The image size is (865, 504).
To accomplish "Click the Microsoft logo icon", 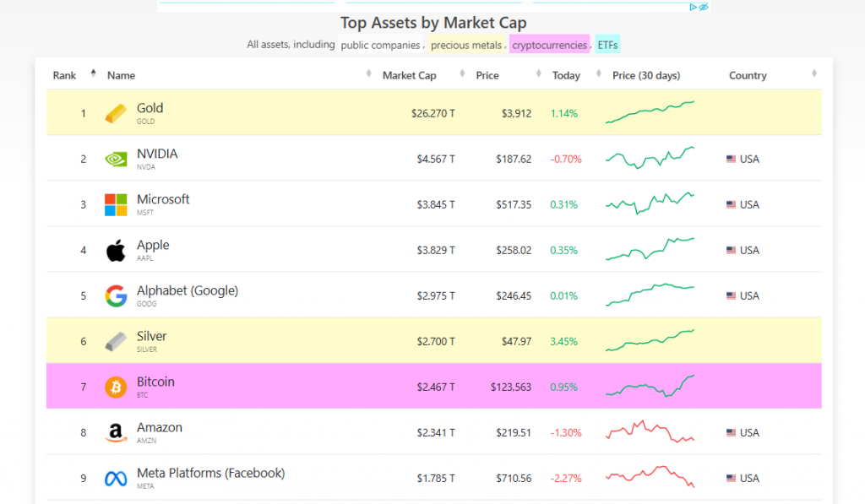I will click(116, 204).
